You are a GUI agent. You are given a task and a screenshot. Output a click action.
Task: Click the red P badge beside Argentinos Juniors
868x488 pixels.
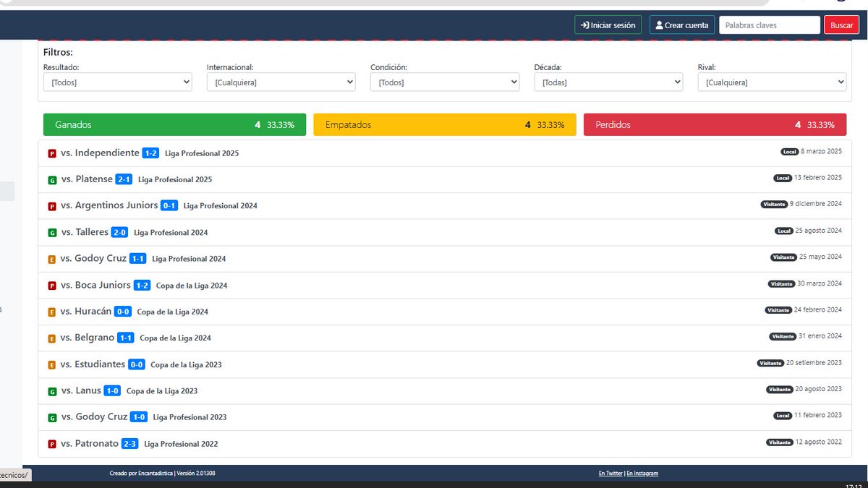point(52,206)
